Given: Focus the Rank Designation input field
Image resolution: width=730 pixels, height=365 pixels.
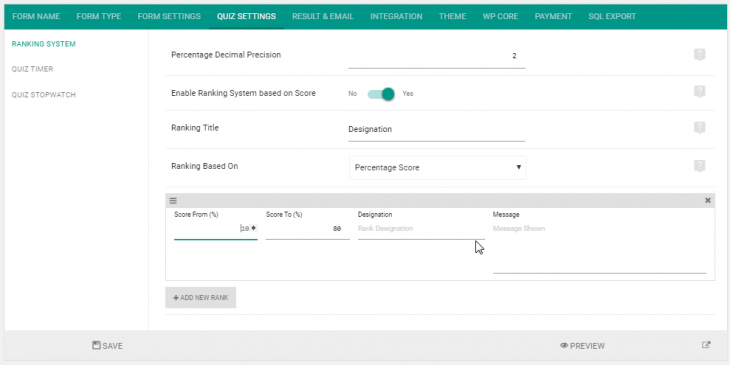Looking at the screenshot, I should 421,229.
